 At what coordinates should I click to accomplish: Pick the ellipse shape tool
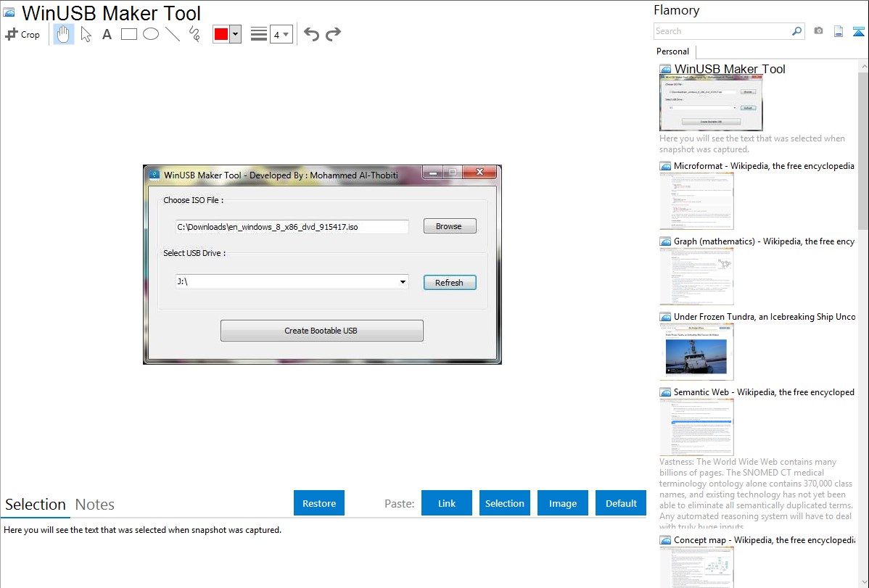pos(151,34)
